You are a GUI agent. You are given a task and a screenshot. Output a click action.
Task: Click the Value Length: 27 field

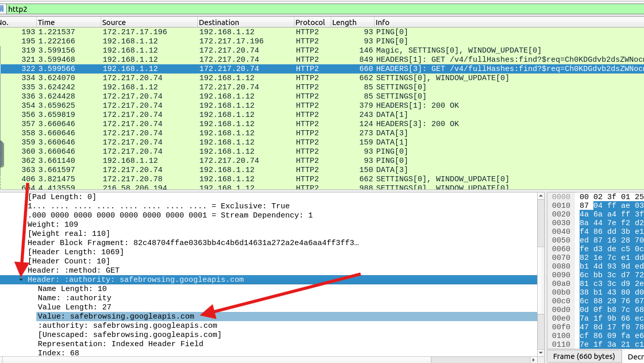pos(75,307)
